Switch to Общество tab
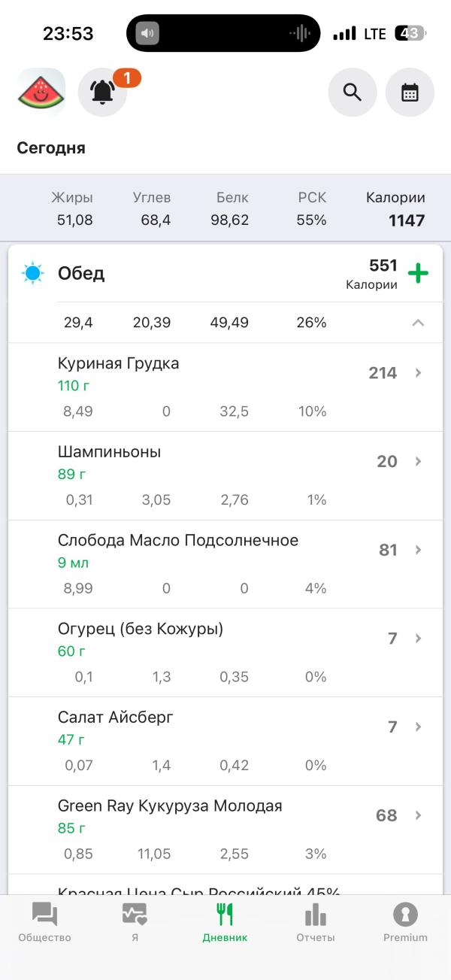Screen dimensions: 451x980 tap(44, 922)
